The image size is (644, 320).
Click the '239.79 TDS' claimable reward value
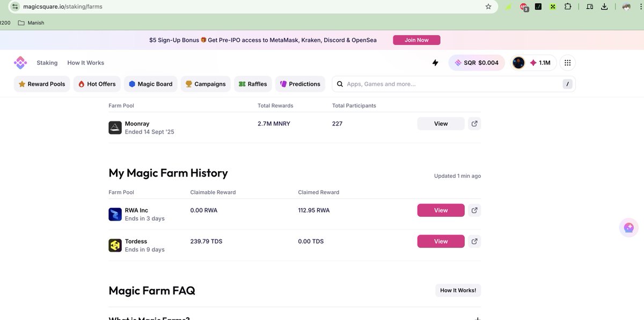coord(206,242)
